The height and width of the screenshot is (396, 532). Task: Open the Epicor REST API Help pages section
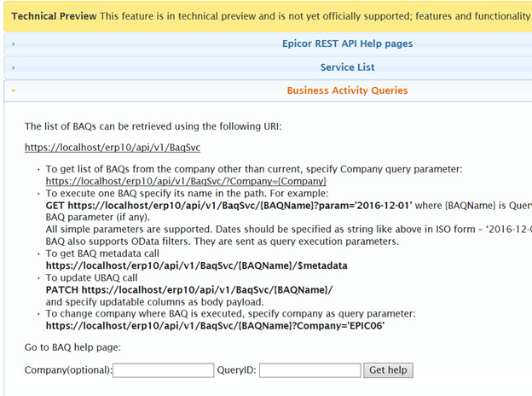pos(347,44)
